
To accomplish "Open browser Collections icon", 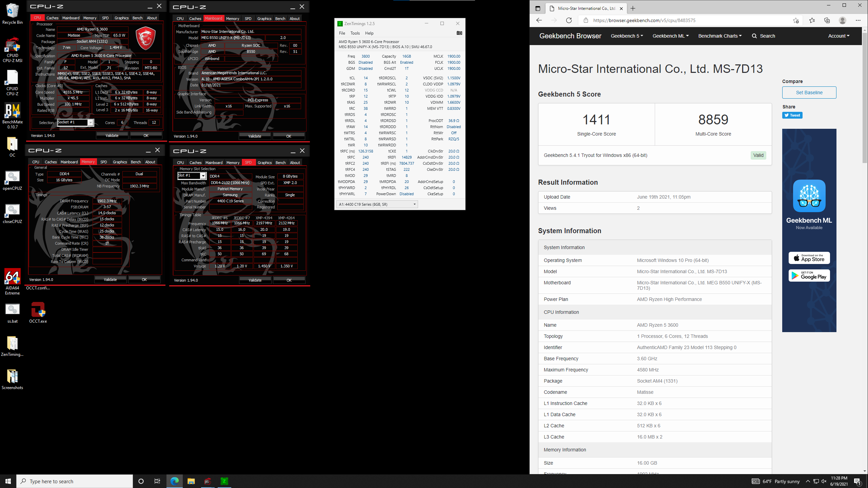I will [x=827, y=20].
